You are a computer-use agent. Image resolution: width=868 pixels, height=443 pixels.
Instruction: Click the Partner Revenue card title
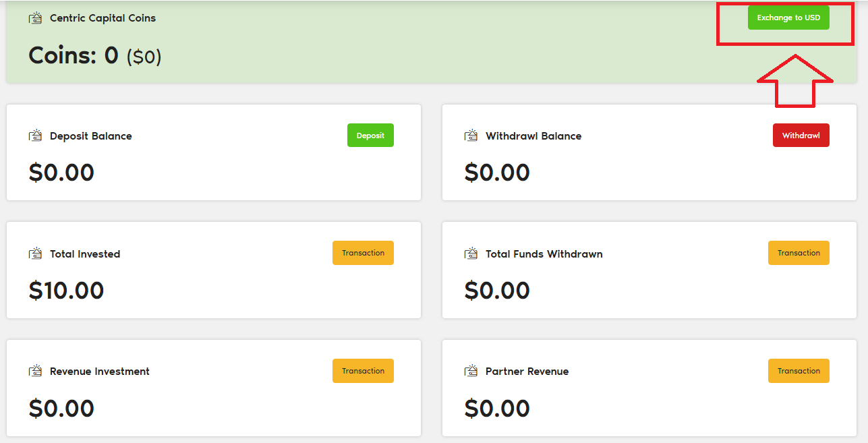tap(527, 372)
